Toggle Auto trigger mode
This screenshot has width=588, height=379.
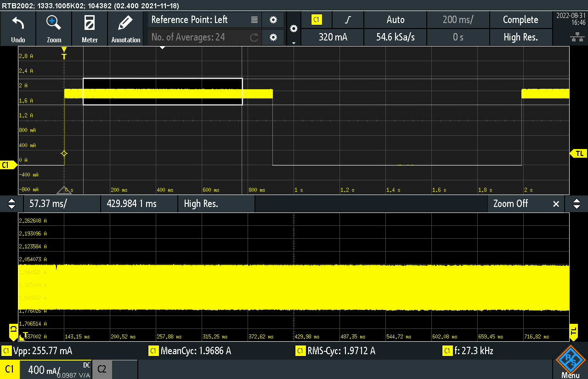click(x=395, y=20)
